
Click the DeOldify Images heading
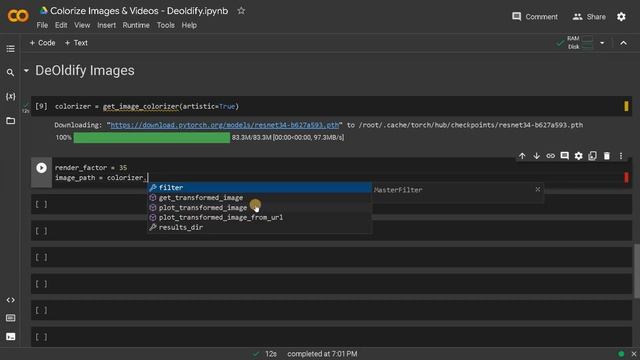pyautogui.click(x=85, y=71)
